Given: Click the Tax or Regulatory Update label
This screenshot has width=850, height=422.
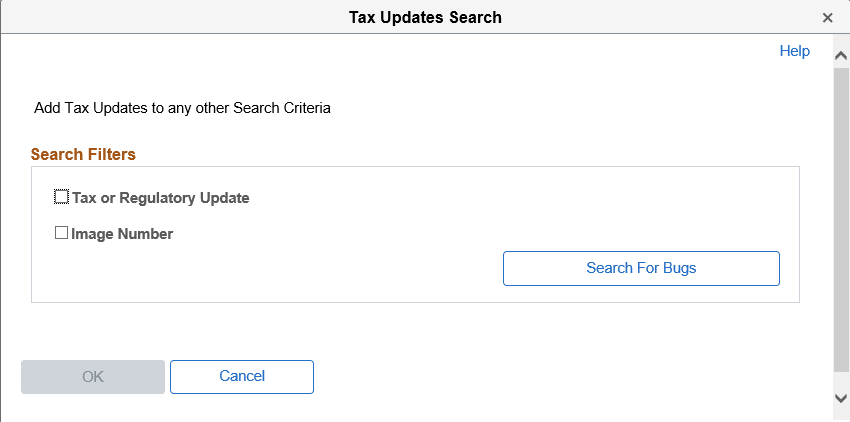Looking at the screenshot, I should 161,198.
